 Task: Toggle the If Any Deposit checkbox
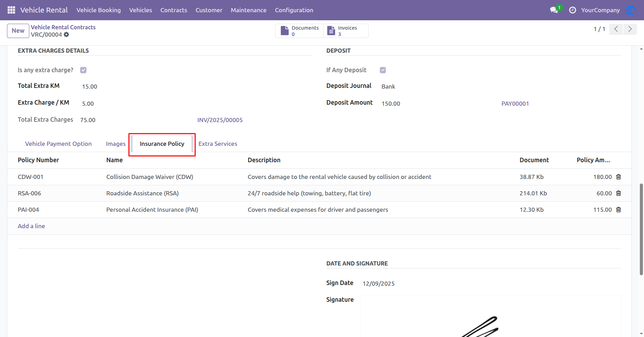pos(383,70)
